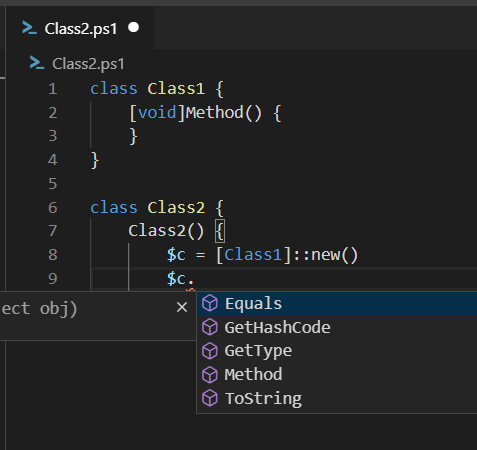This screenshot has height=450, width=477.
Task: Select the Class2.ps1 editor tab
Action: point(80,28)
